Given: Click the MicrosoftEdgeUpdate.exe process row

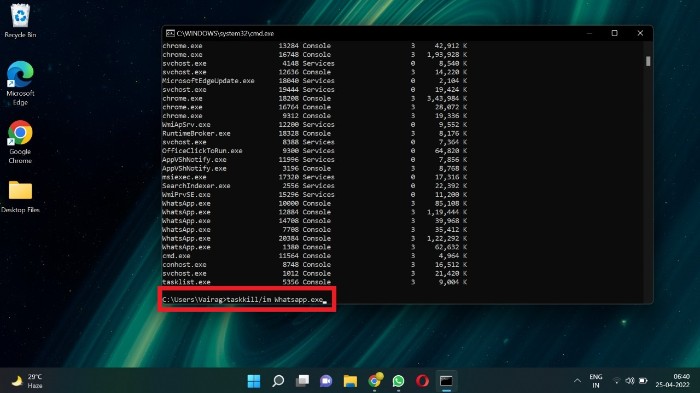Looking at the screenshot, I should 315,81.
